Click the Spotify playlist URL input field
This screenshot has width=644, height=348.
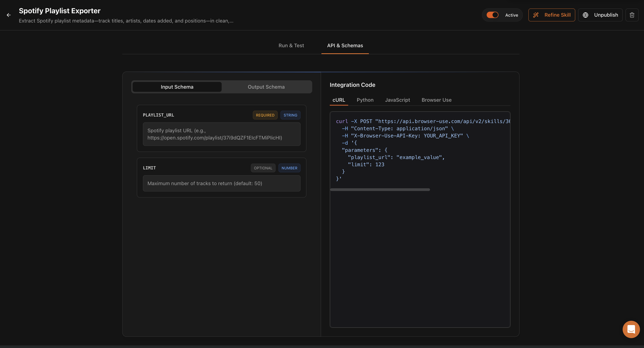coord(221,134)
